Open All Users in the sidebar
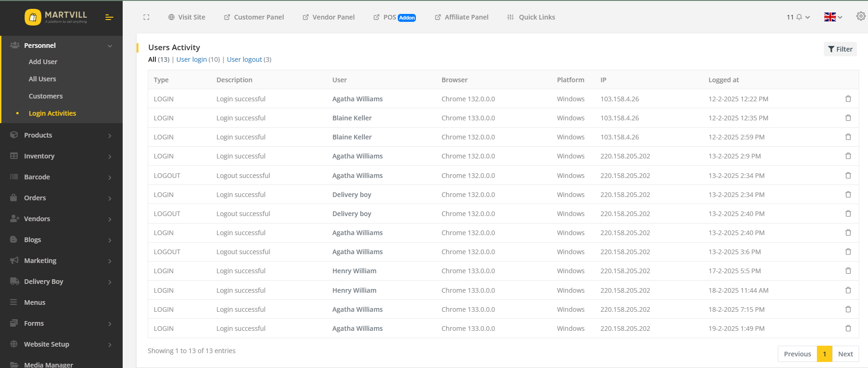Image resolution: width=868 pixels, height=368 pixels. [42, 79]
